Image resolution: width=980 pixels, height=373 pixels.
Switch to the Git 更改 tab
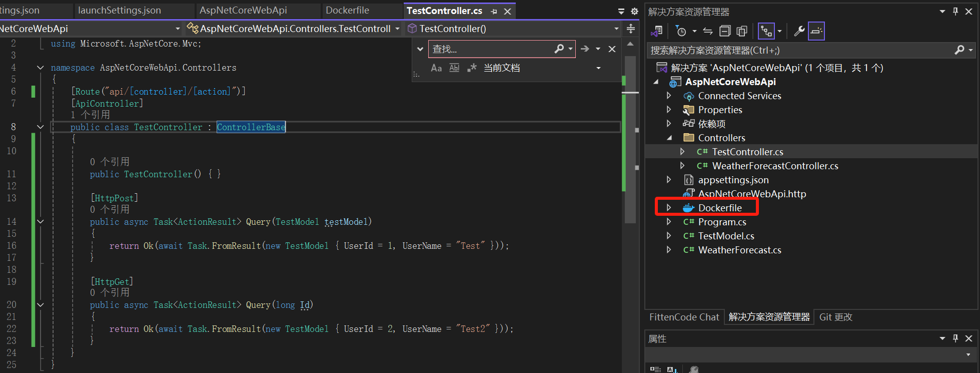(835, 317)
